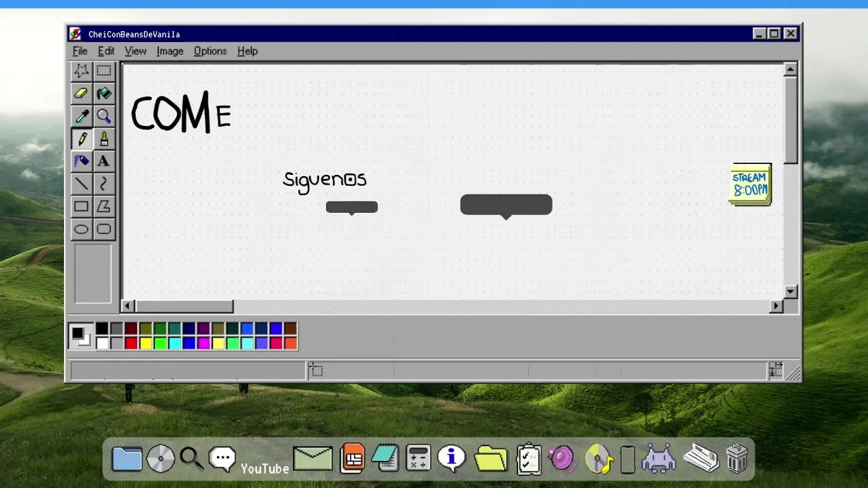Select the Brush tool

tap(104, 138)
